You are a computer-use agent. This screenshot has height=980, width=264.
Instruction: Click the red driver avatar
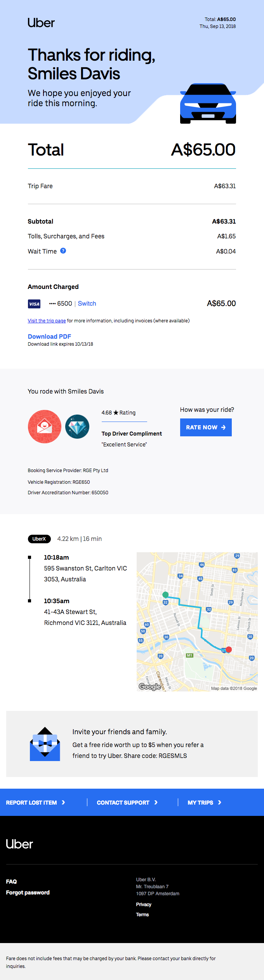[x=45, y=427]
